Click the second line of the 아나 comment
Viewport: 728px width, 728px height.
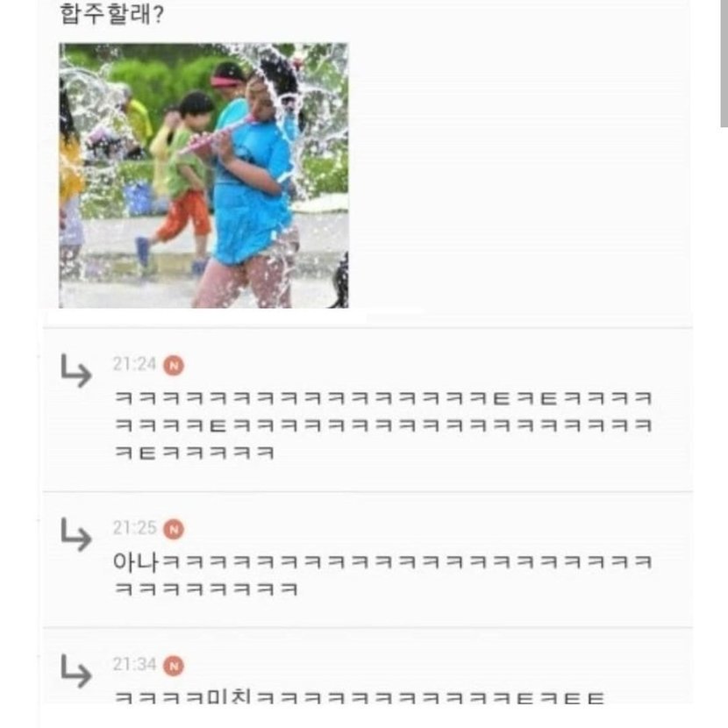tap(205, 589)
